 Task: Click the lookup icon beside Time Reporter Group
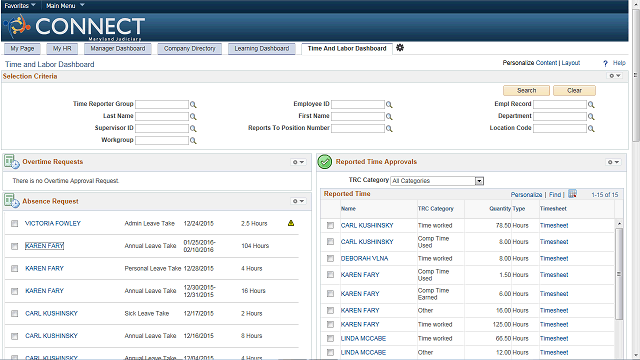193,105
